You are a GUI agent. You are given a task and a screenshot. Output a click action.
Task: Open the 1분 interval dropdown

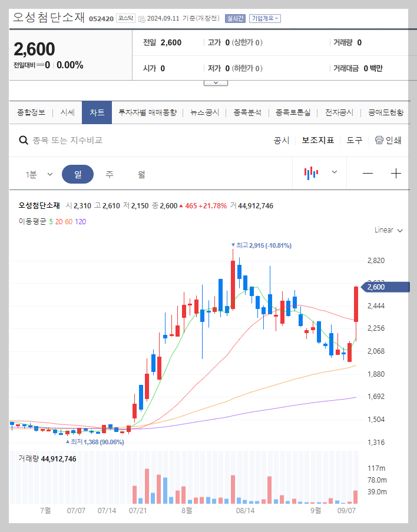tap(38, 173)
